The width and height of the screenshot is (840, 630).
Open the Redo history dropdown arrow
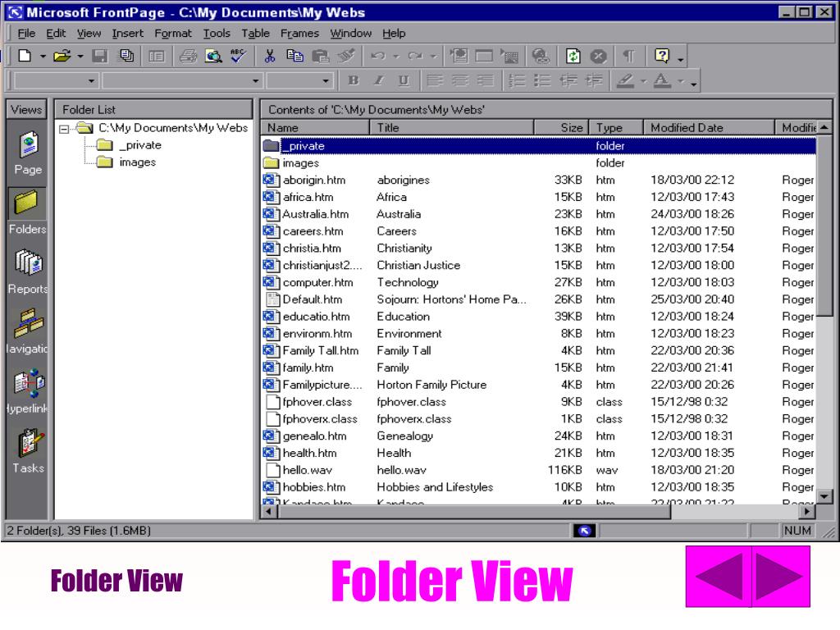433,56
